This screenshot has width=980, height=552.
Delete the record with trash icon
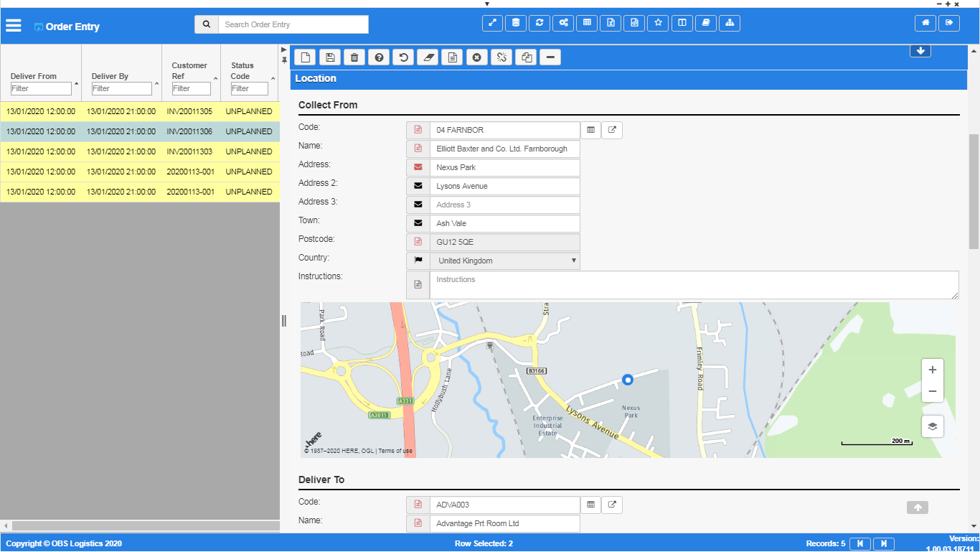pyautogui.click(x=354, y=57)
